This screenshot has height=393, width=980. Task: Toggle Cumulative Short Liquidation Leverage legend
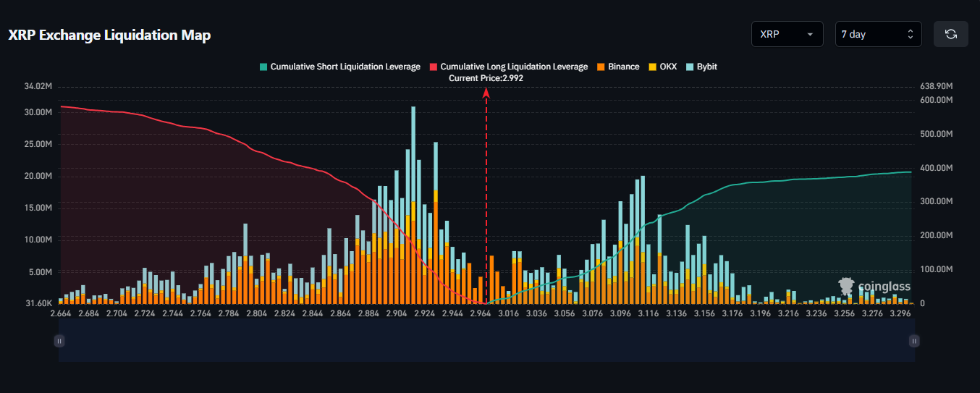[x=339, y=67]
